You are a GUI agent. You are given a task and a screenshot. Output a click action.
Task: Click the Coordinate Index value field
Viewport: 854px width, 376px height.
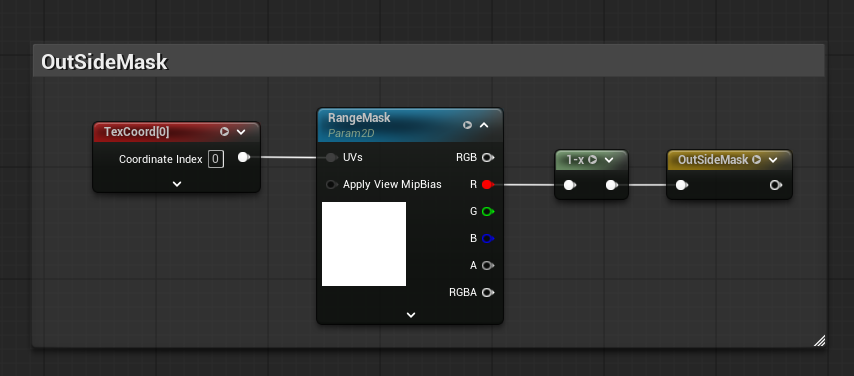[216, 159]
